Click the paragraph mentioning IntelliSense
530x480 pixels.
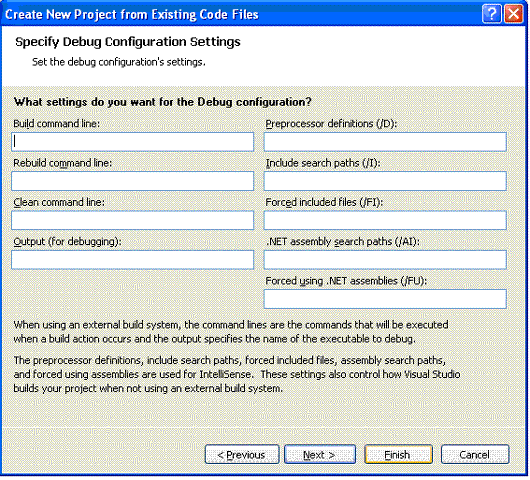[237, 374]
